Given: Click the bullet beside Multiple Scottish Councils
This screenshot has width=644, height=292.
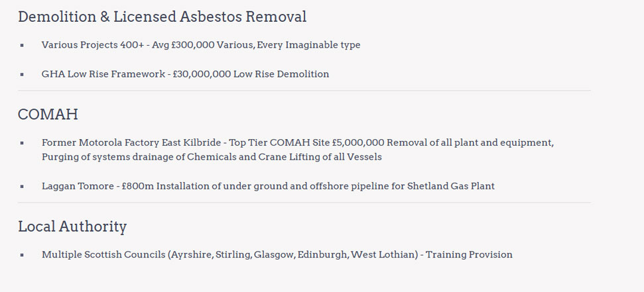Looking at the screenshot, I should coord(23,254).
